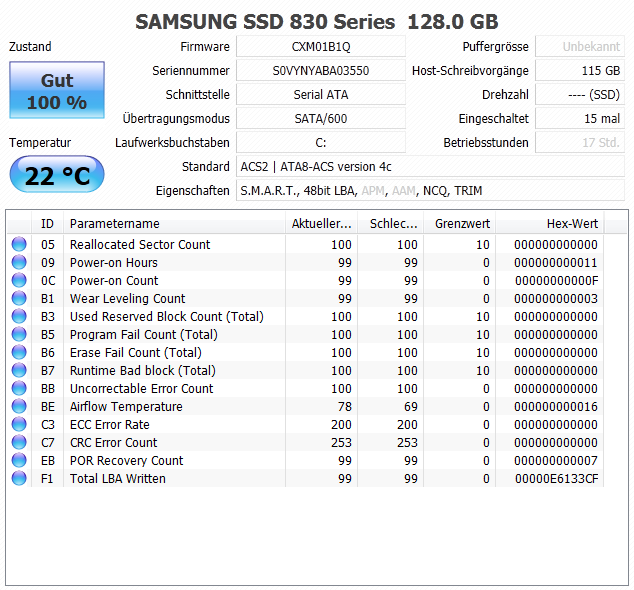Select the Power-on Count parameter name
634x590 pixels.
(x=114, y=280)
